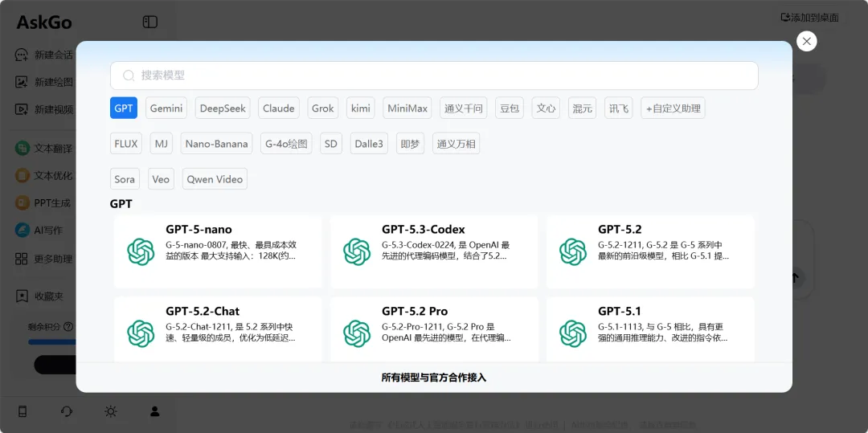Click the GPT-5.1 OpenAI logo icon
This screenshot has width=868, height=433.
(572, 333)
